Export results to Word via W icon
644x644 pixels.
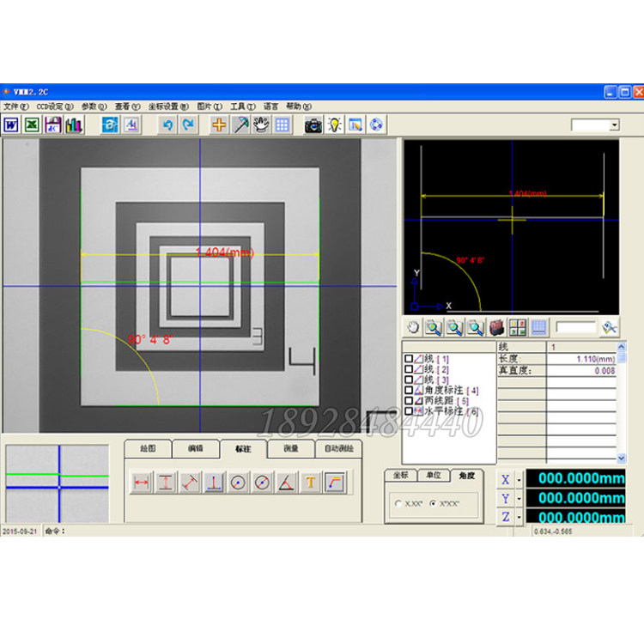coord(11,125)
